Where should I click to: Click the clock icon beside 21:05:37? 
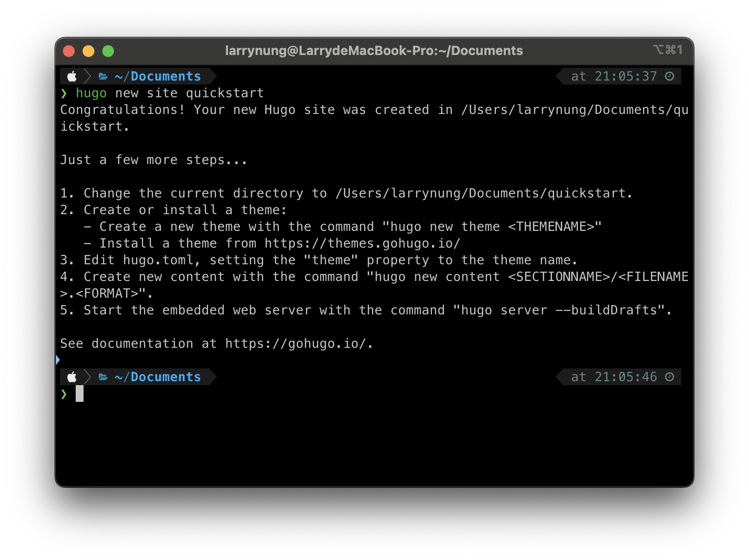pos(669,76)
